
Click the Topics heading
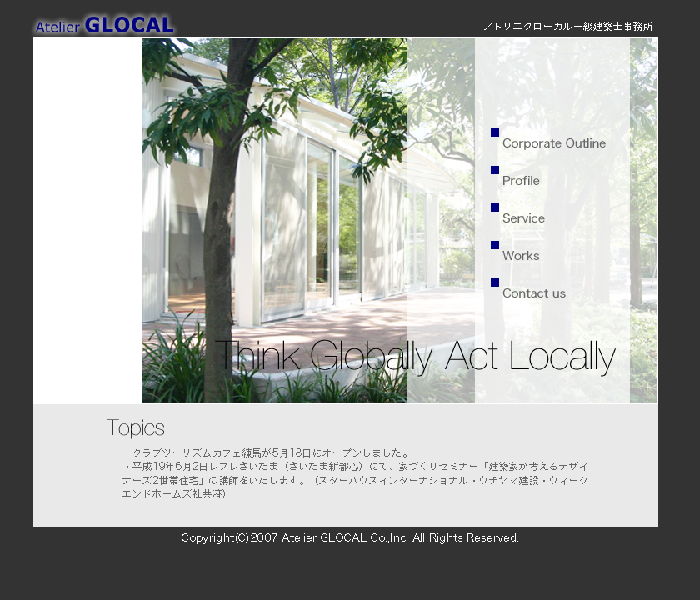tap(136, 428)
